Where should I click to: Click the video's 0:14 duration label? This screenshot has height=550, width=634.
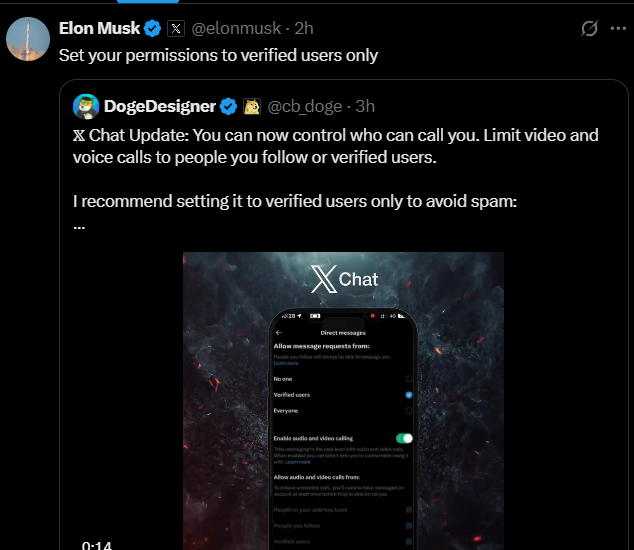(96, 545)
